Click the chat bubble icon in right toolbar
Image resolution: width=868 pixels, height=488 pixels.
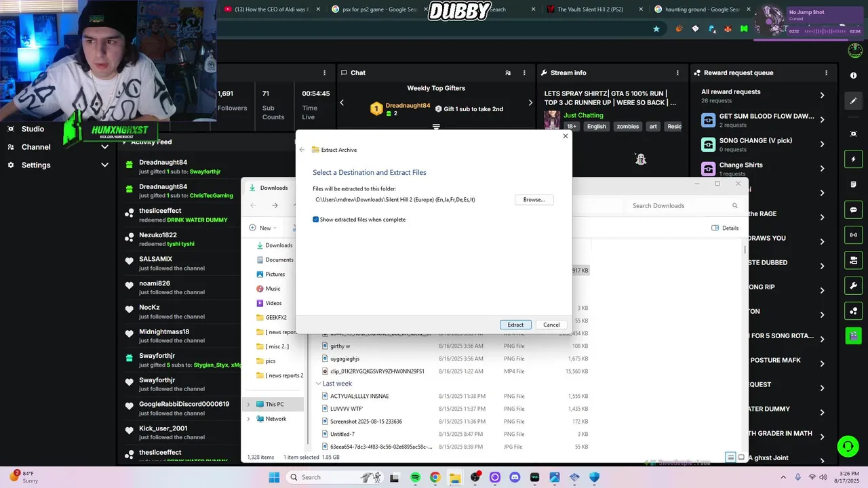click(853, 209)
